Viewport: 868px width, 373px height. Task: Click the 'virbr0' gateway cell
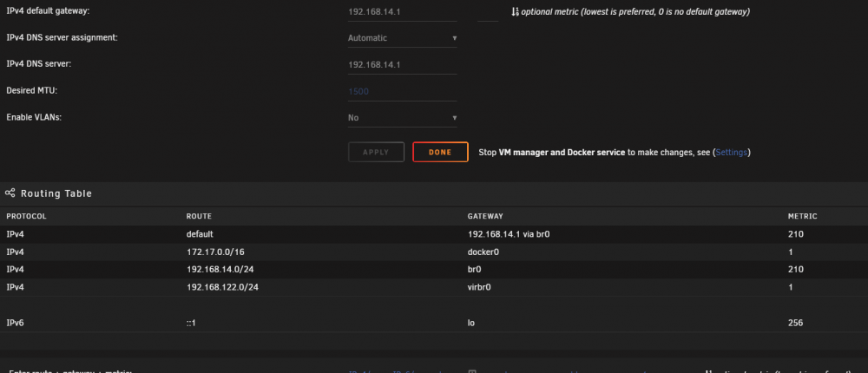point(479,287)
